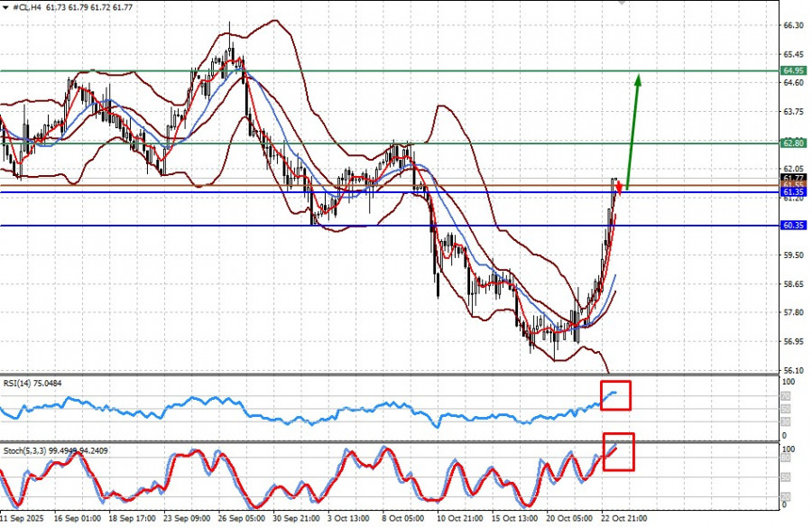Image resolution: width=812 pixels, height=528 pixels.
Task: Click the 66.30 price axis label
Action: (794, 26)
